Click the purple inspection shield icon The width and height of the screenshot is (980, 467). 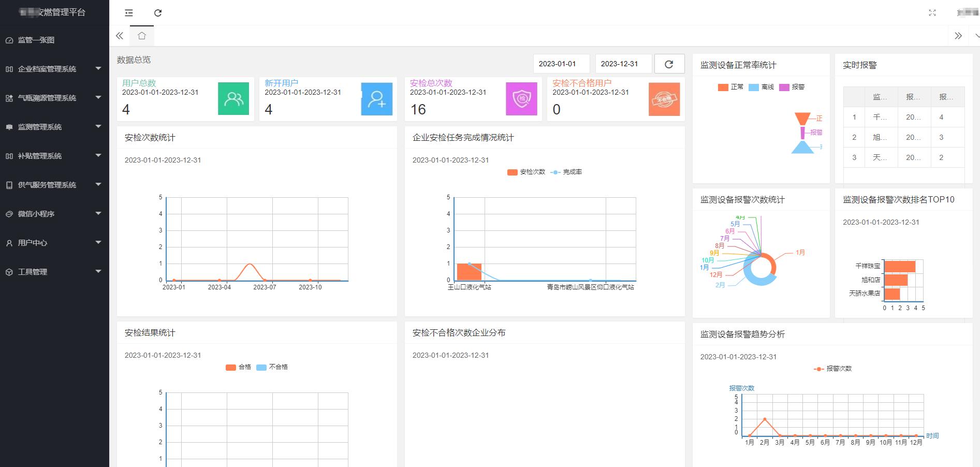click(x=521, y=99)
